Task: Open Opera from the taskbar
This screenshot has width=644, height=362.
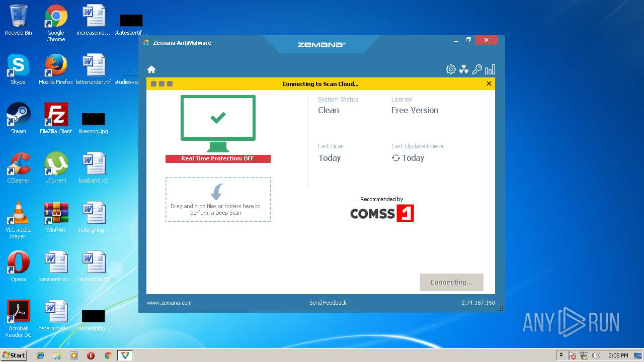Action: click(x=91, y=355)
